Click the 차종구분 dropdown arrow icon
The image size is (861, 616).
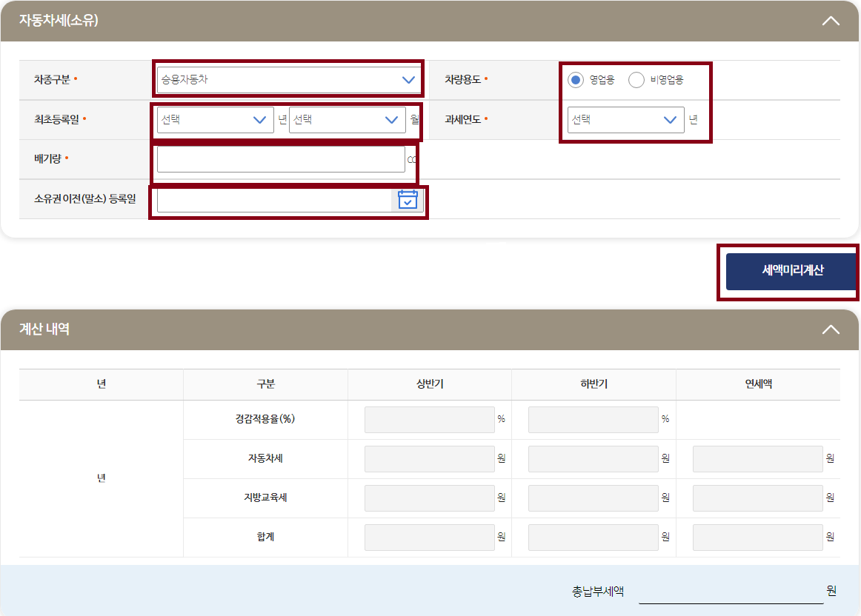[408, 78]
